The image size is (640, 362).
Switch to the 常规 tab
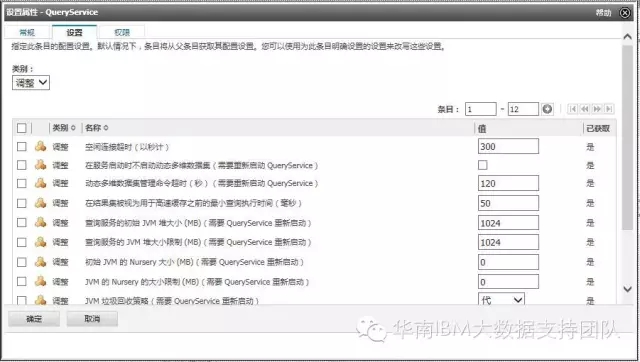coord(27,32)
